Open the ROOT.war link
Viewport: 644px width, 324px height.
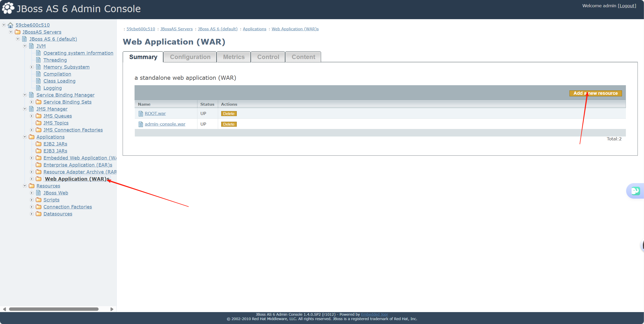(x=155, y=113)
